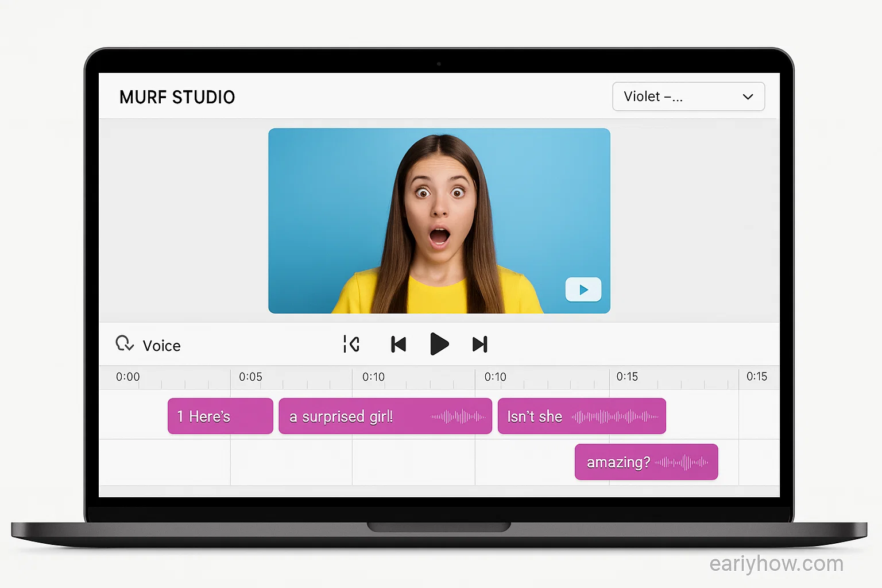Select the "amazing?" clip text

pos(618,462)
